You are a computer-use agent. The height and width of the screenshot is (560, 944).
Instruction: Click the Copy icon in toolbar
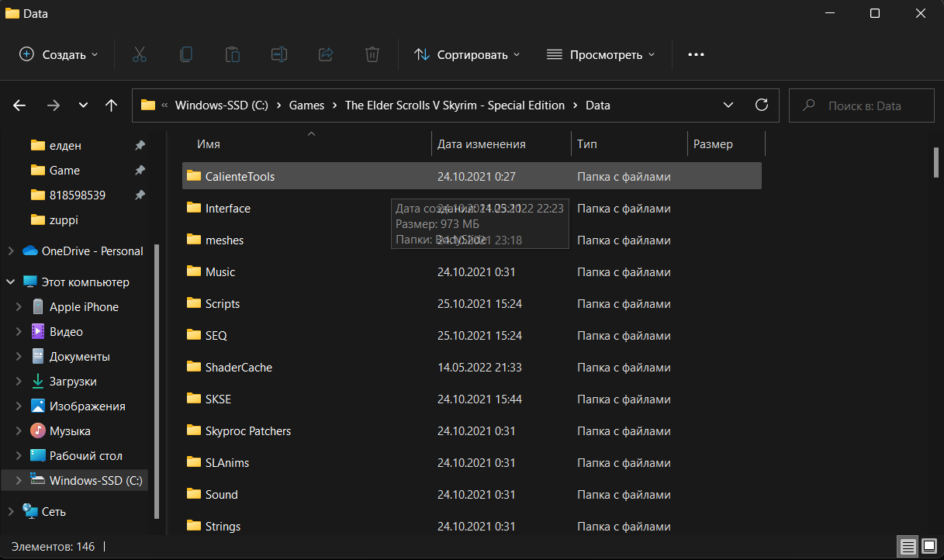coord(186,54)
